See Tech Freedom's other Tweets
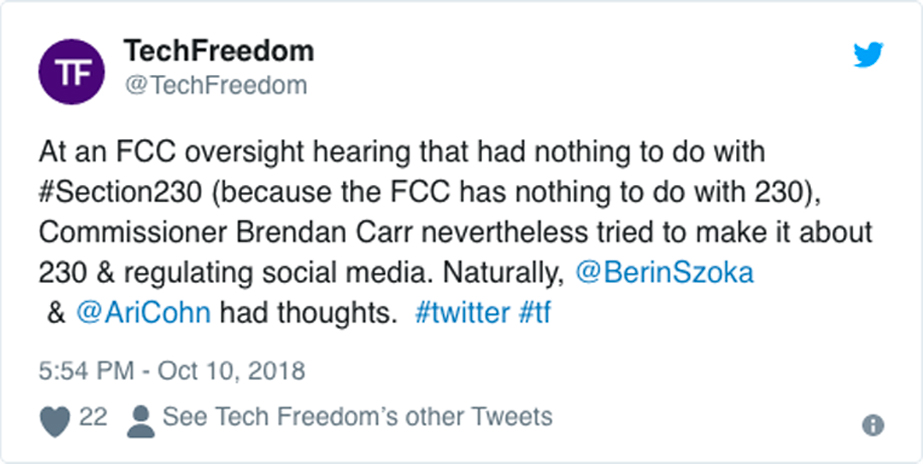Image resolution: width=923 pixels, height=464 pixels. [x=356, y=417]
